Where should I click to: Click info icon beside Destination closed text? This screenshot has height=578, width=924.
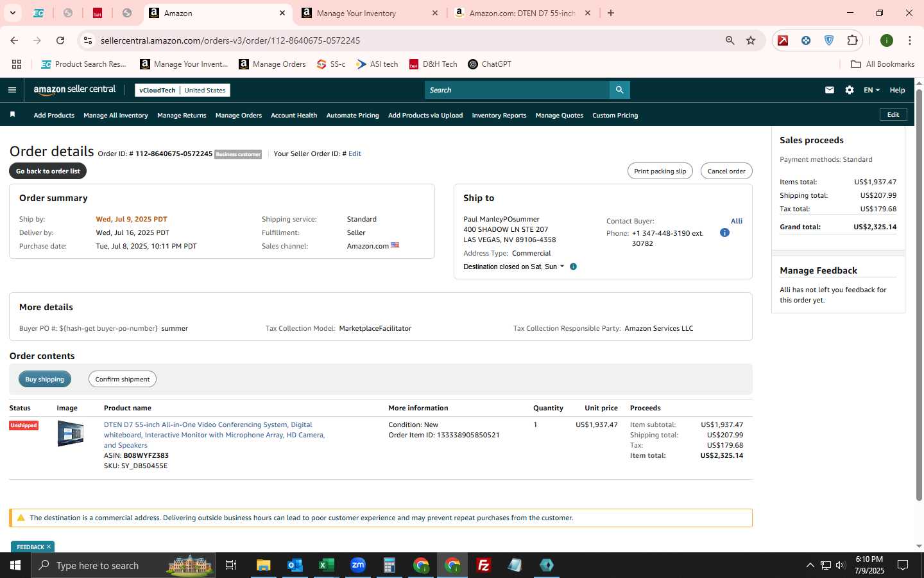click(574, 267)
